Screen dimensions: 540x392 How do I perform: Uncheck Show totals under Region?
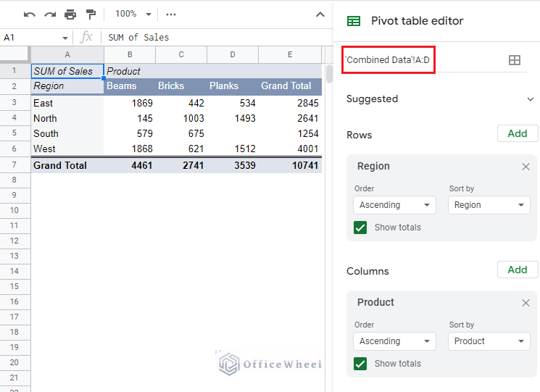pyautogui.click(x=360, y=228)
